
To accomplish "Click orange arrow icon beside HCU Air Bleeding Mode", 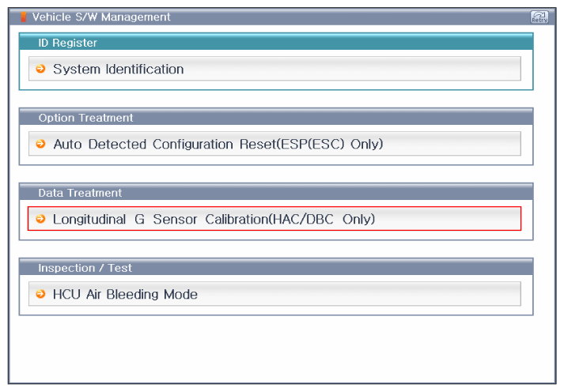I will tap(40, 294).
